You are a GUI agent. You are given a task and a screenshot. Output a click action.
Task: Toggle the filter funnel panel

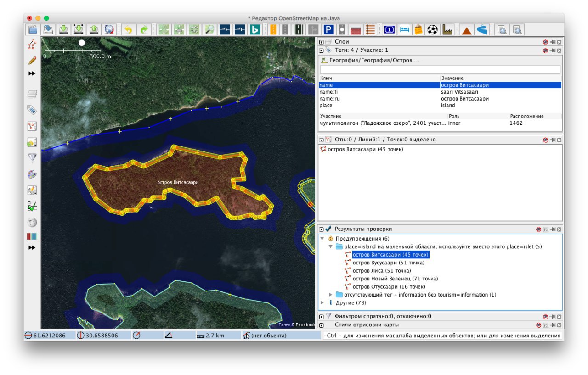[x=32, y=158]
